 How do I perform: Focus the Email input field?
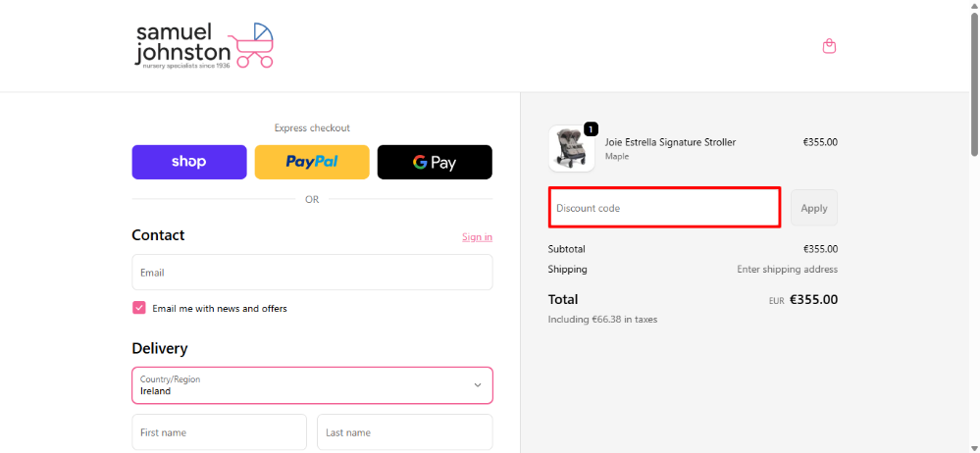(312, 273)
